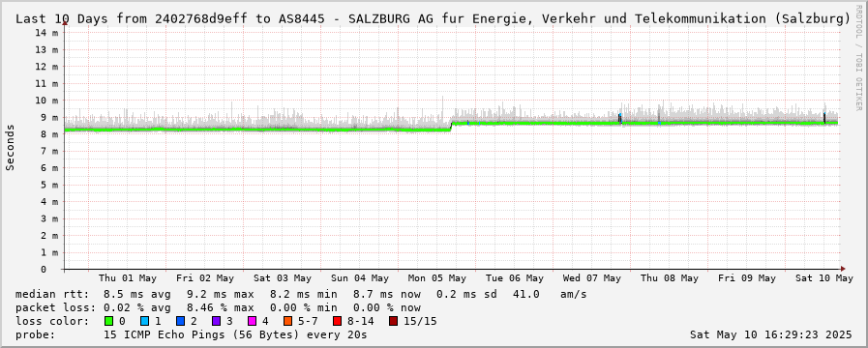The image size is (868, 348).
Task: Click the magenta loss color 4 swatch
Action: [x=252, y=321]
